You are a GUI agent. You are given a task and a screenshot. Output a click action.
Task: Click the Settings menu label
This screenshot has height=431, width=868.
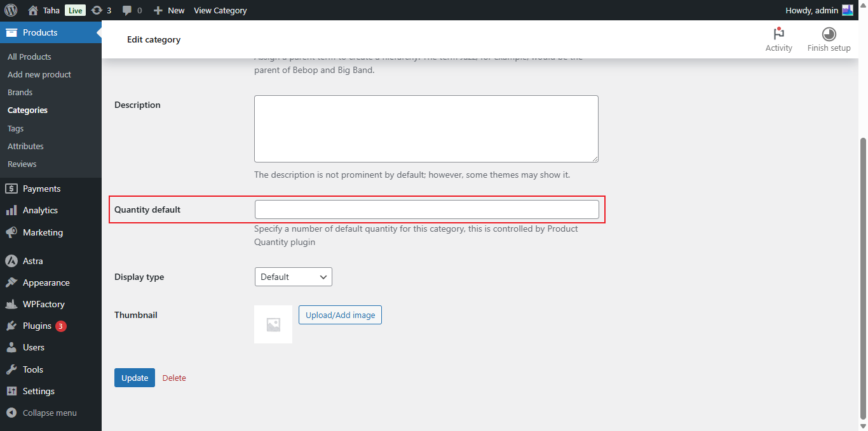tap(39, 391)
